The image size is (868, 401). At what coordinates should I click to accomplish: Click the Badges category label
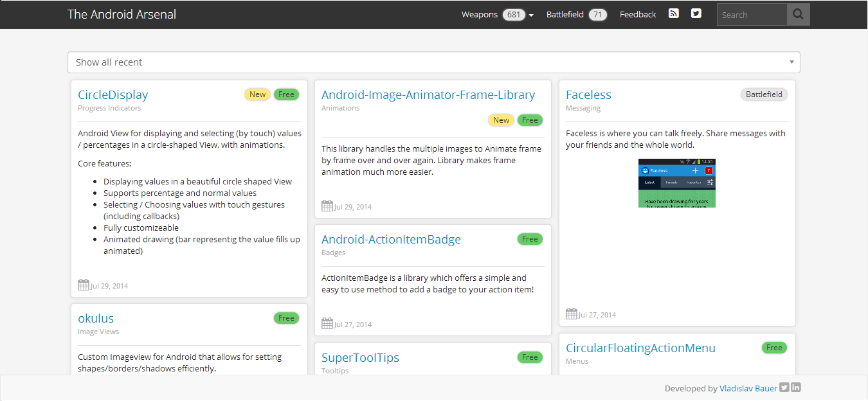[333, 253]
